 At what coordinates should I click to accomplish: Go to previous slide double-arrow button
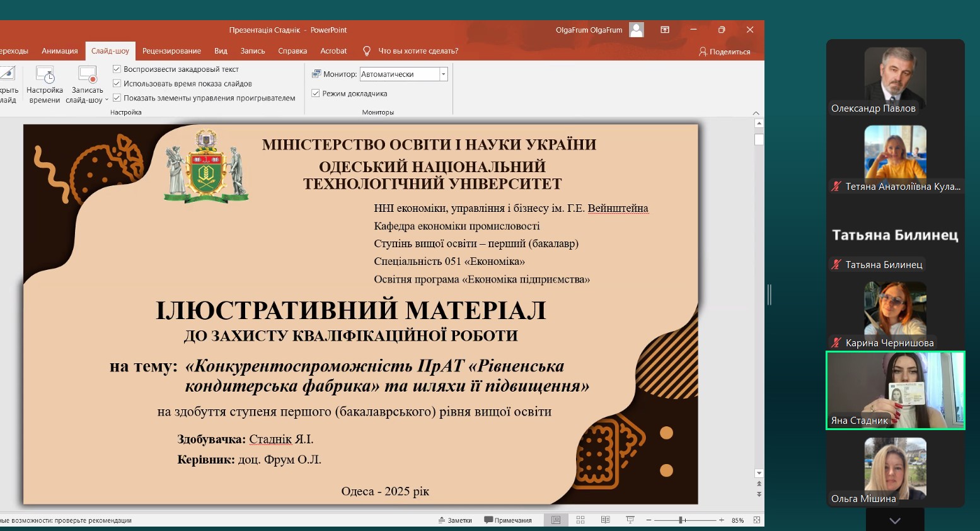point(759,484)
